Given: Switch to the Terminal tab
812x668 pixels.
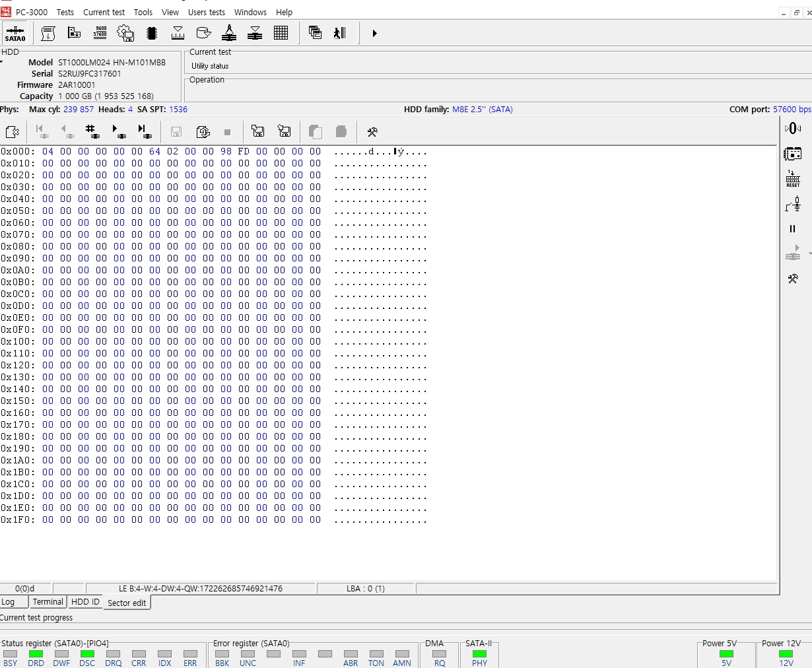Looking at the screenshot, I should 48,602.
